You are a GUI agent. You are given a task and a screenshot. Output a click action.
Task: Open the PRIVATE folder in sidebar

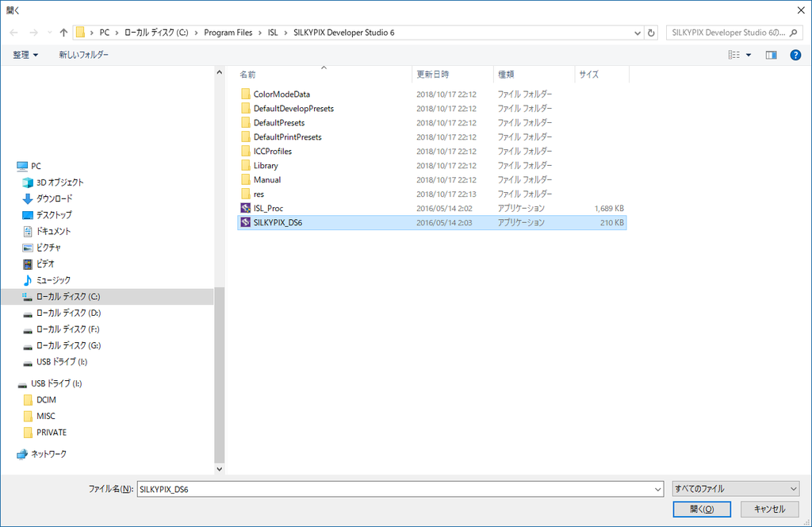[52, 433]
